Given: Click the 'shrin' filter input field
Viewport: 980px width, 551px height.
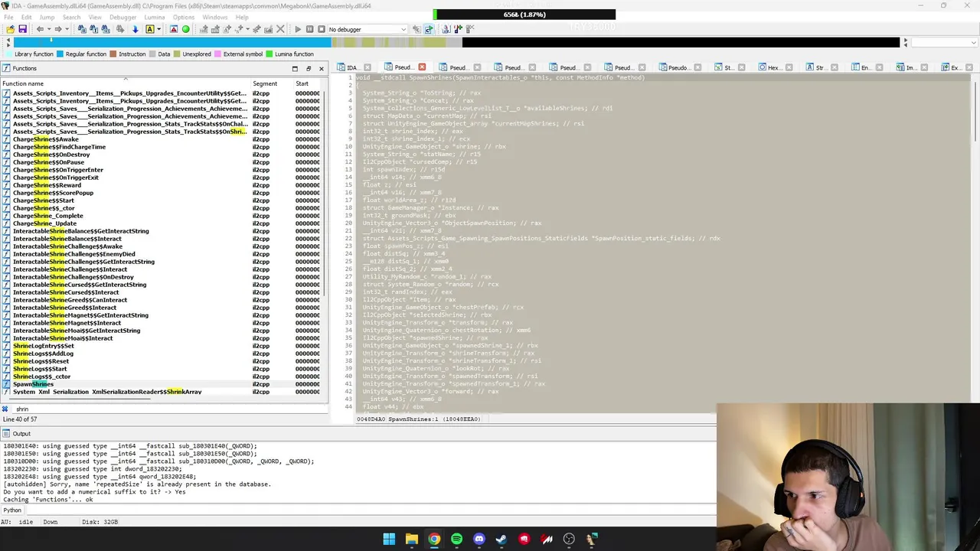Looking at the screenshot, I should (x=168, y=409).
